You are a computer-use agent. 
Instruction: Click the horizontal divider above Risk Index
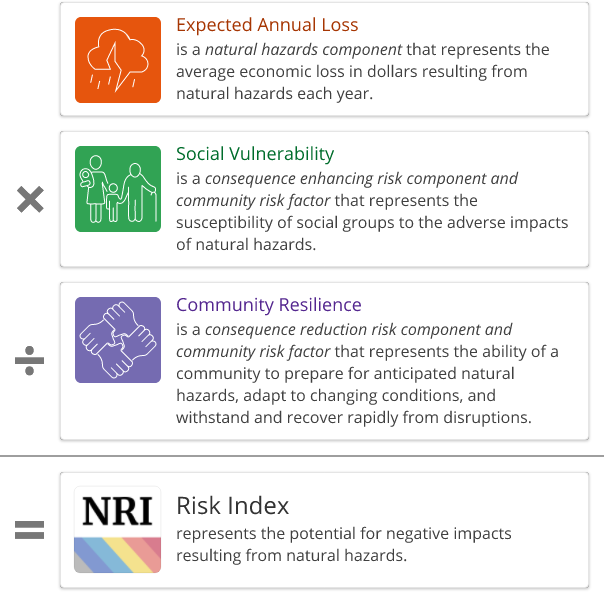pyautogui.click(x=302, y=456)
